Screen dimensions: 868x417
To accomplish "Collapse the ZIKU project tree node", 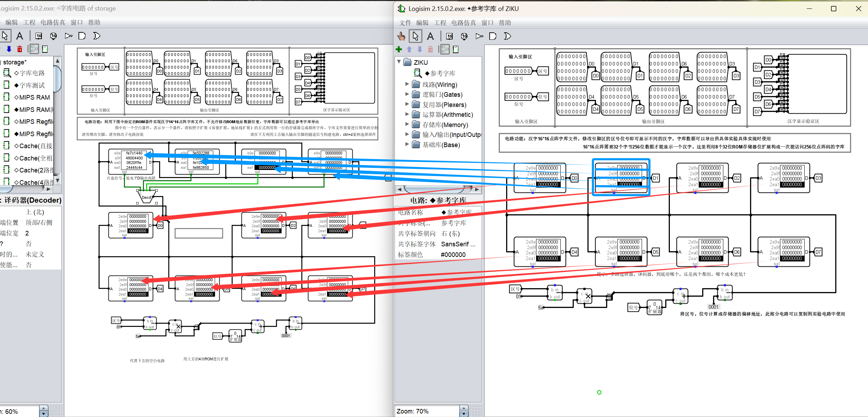I will [399, 62].
